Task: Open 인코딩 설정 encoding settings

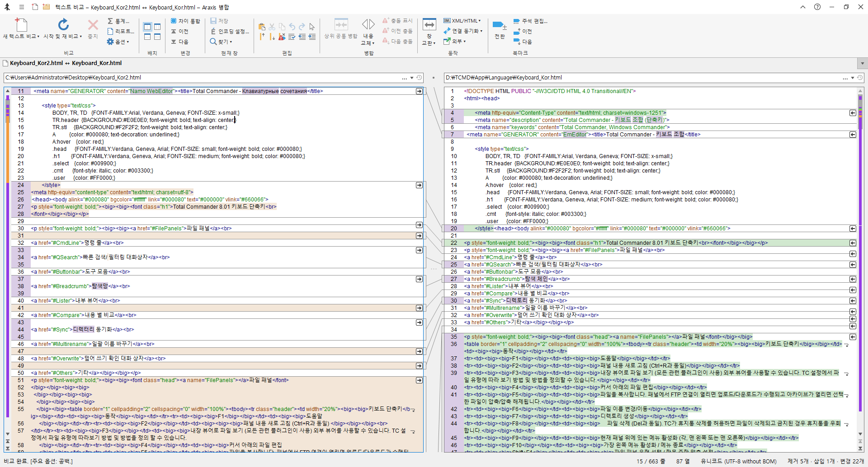Action: 230,31
